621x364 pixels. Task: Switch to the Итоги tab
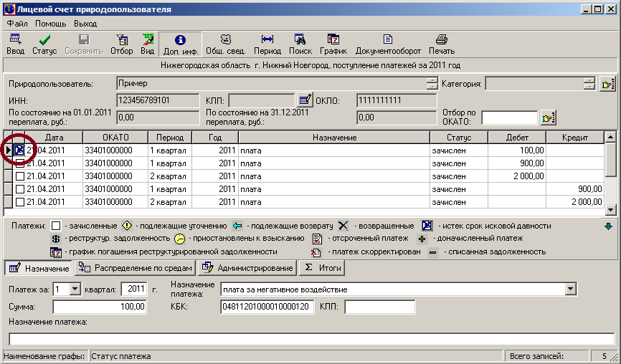tap(322, 268)
